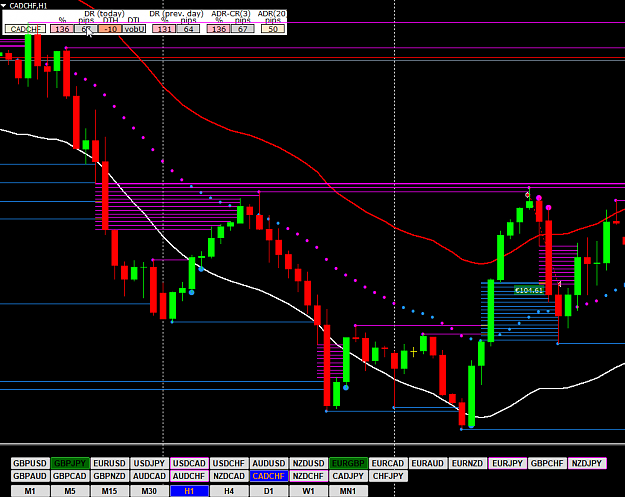Image resolution: width=625 pixels, height=497 pixels.
Task: Select the AUDUSD symbol button
Action: (x=269, y=463)
